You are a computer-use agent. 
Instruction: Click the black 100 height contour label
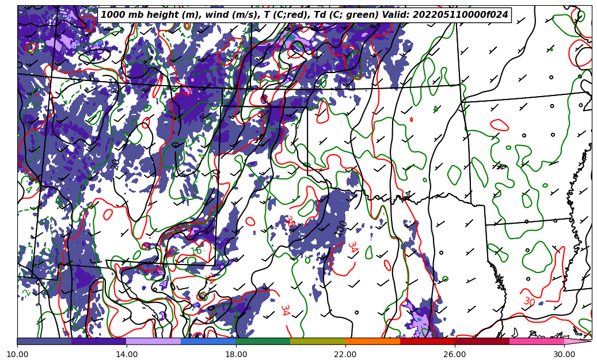[341, 228]
